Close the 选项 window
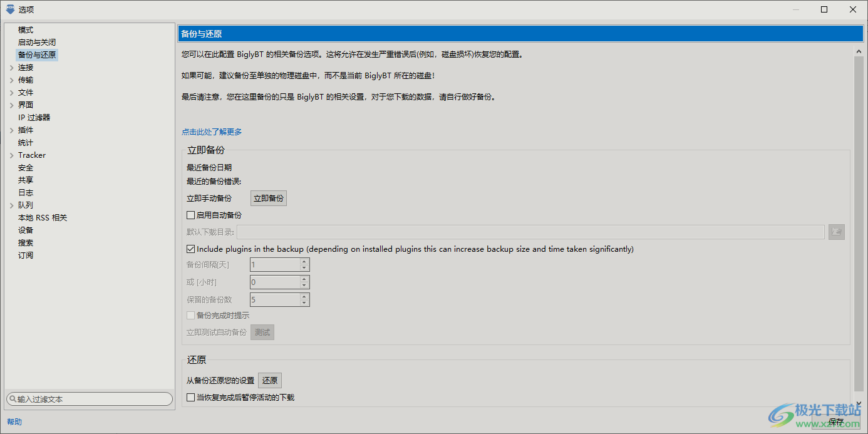This screenshot has height=434, width=868. pyautogui.click(x=853, y=9)
